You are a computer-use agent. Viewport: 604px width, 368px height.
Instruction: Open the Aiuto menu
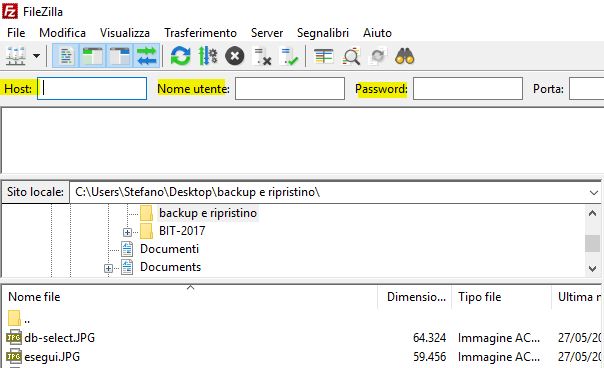pos(377,33)
